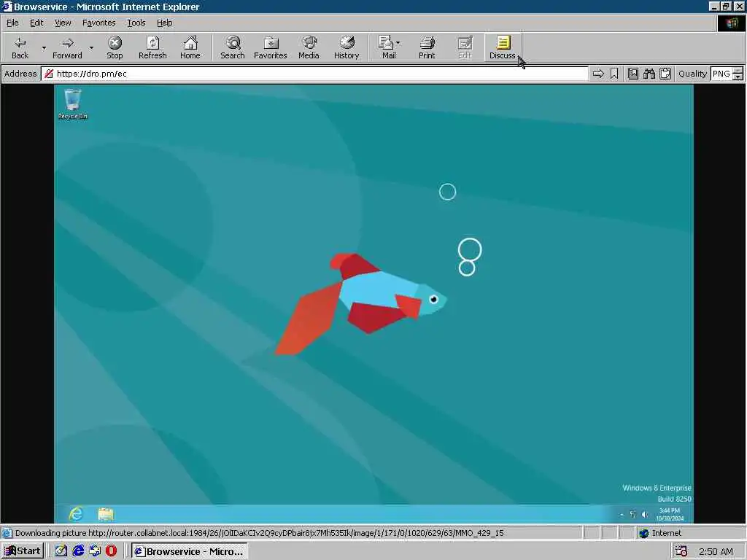Click inside the PNG Quality field
This screenshot has height=560, width=747.
(x=721, y=74)
